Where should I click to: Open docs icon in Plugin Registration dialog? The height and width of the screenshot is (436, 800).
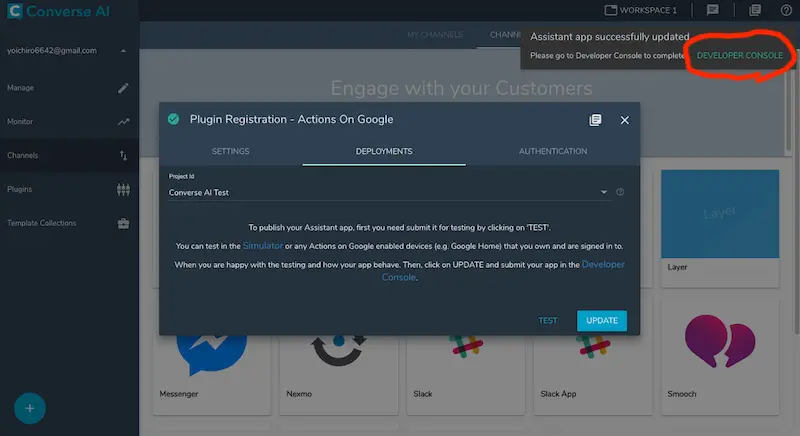(x=595, y=120)
